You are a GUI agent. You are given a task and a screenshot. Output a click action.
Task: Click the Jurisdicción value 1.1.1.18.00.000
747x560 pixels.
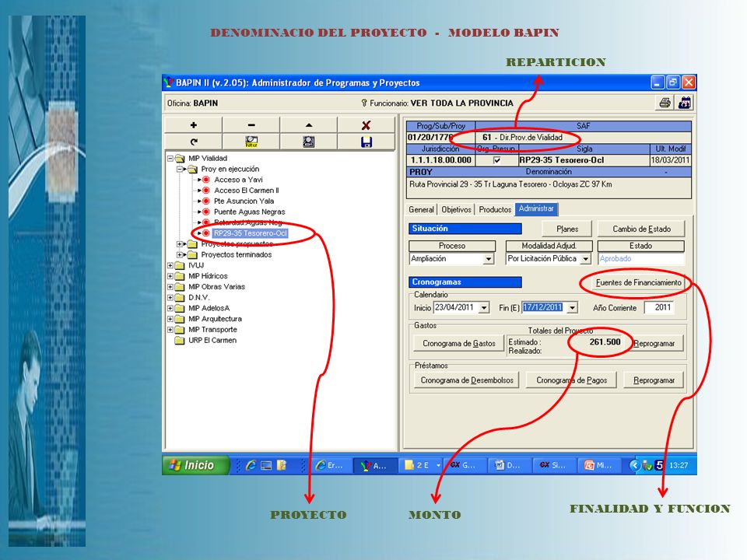click(x=440, y=160)
